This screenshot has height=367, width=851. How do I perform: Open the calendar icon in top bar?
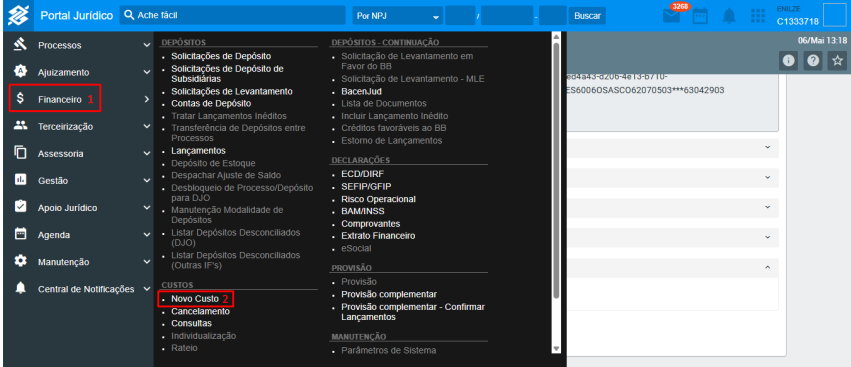pos(701,16)
